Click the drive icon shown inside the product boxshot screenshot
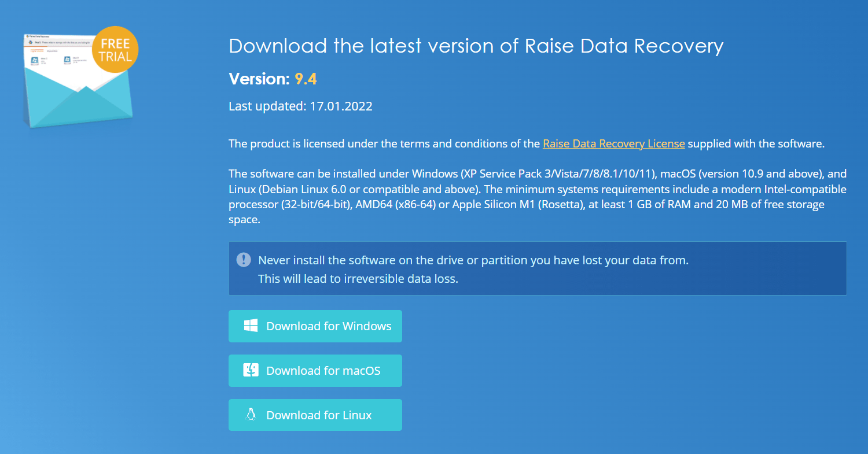The width and height of the screenshot is (868, 454). (35, 60)
